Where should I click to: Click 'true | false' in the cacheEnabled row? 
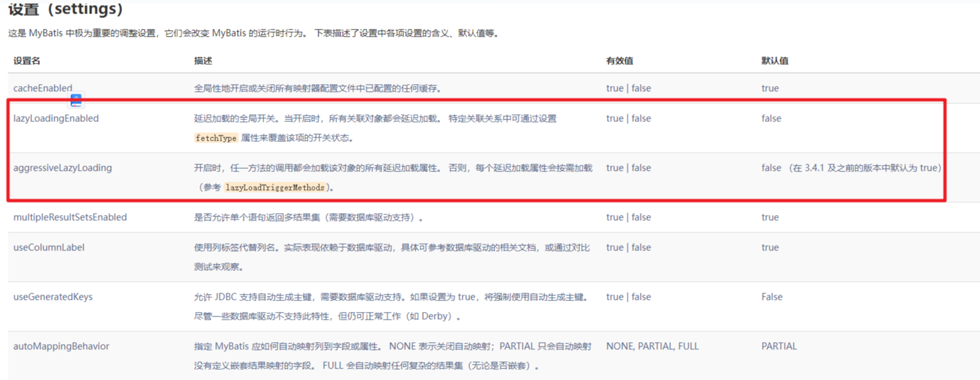(628, 88)
